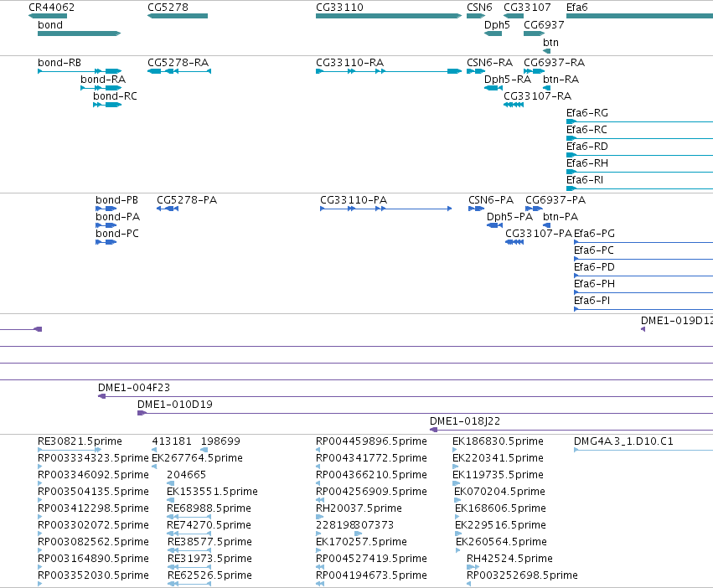The height and width of the screenshot is (588, 713).
Task: Click the CSN6-PA protein feature
Action: click(476, 209)
